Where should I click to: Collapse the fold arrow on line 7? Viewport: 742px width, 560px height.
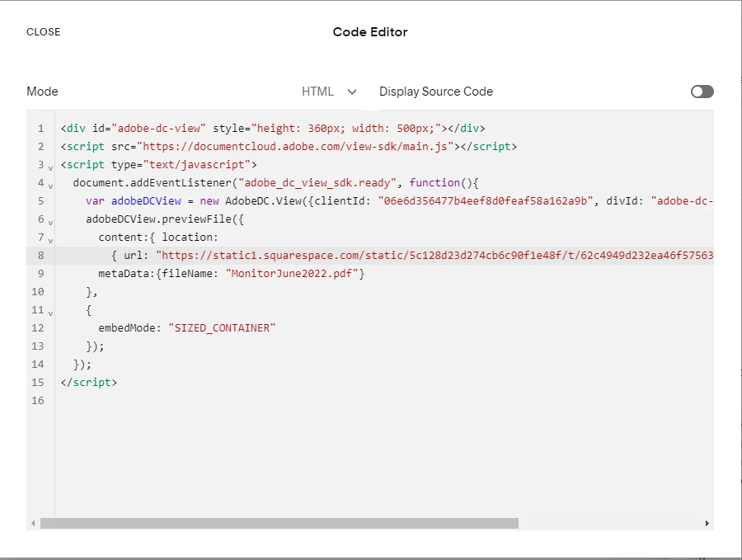pyautogui.click(x=50, y=241)
